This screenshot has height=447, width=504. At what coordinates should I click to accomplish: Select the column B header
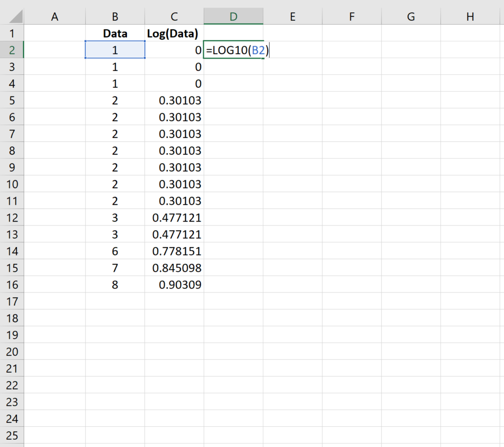pos(115,16)
